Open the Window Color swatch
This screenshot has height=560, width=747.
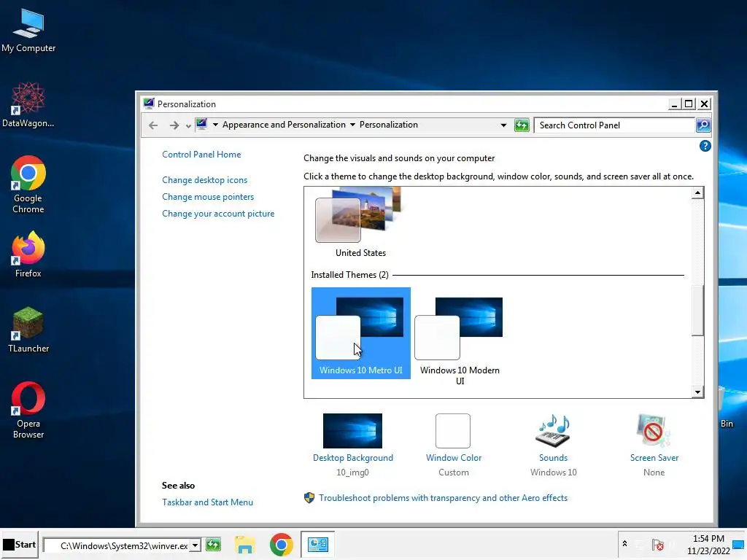453,430
